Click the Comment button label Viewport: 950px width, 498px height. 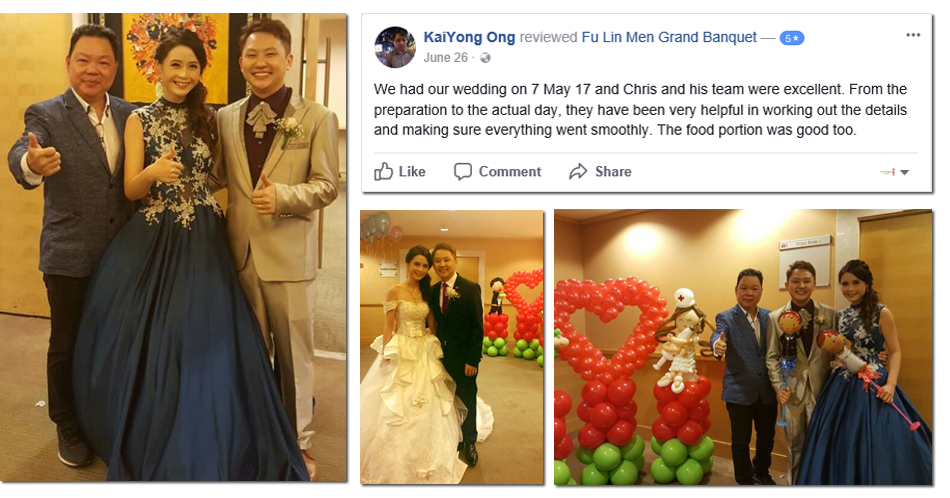pos(510,172)
